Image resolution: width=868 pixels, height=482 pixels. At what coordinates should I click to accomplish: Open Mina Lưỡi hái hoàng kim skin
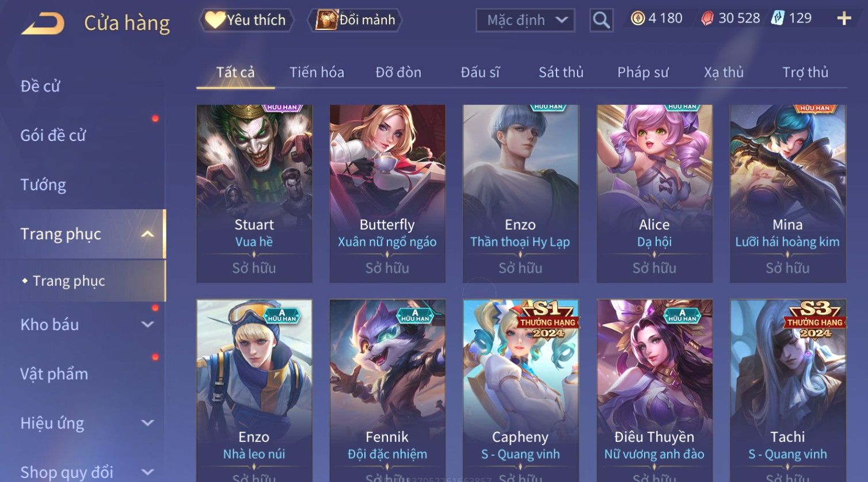click(788, 193)
